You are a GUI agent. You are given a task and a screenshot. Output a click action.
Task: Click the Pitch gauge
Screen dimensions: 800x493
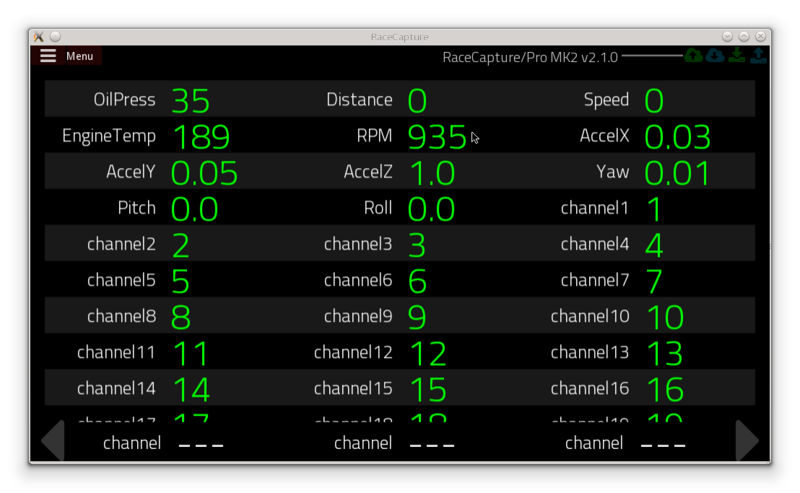[163, 208]
